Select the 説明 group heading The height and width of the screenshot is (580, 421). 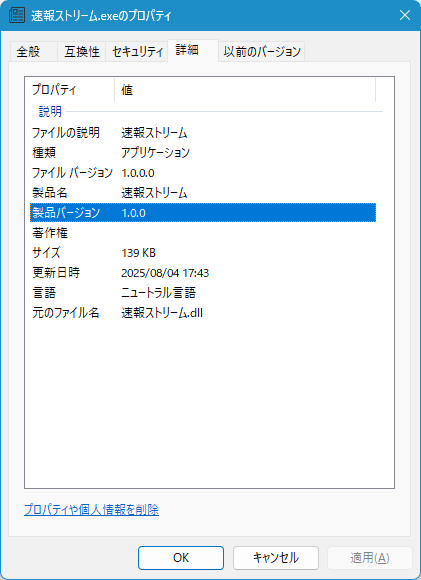[50, 111]
